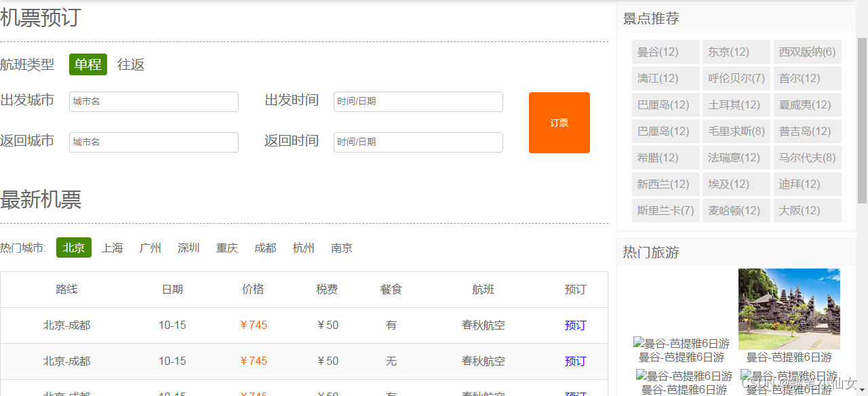The height and width of the screenshot is (396, 868).
Task: Click 预订 on first 北京-成都 flight
Action: pyautogui.click(x=575, y=325)
